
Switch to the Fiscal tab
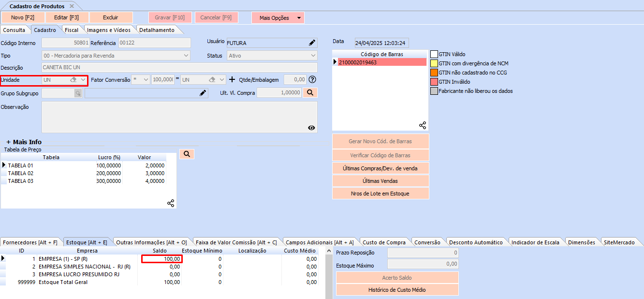pos(72,30)
